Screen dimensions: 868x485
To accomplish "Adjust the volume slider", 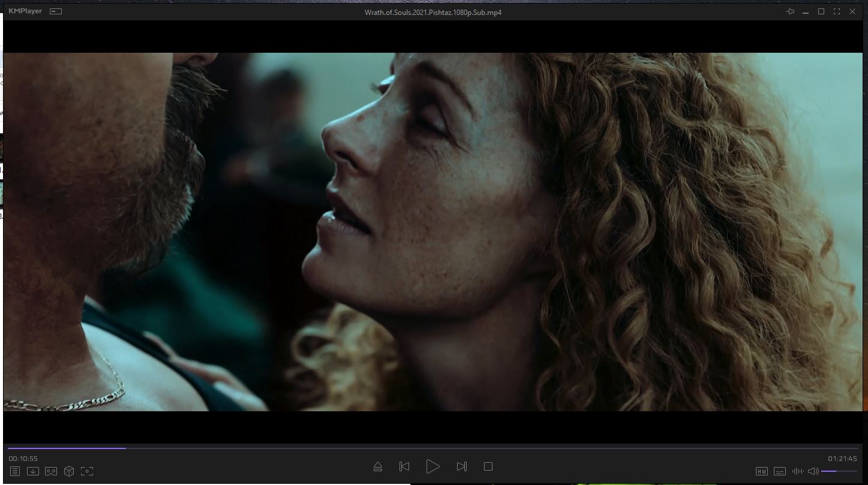I will click(839, 471).
